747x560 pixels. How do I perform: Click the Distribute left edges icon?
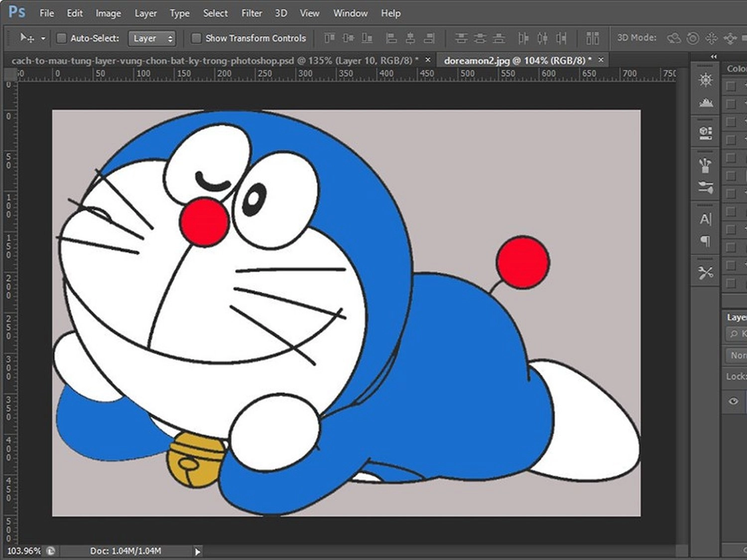pyautogui.click(x=523, y=38)
